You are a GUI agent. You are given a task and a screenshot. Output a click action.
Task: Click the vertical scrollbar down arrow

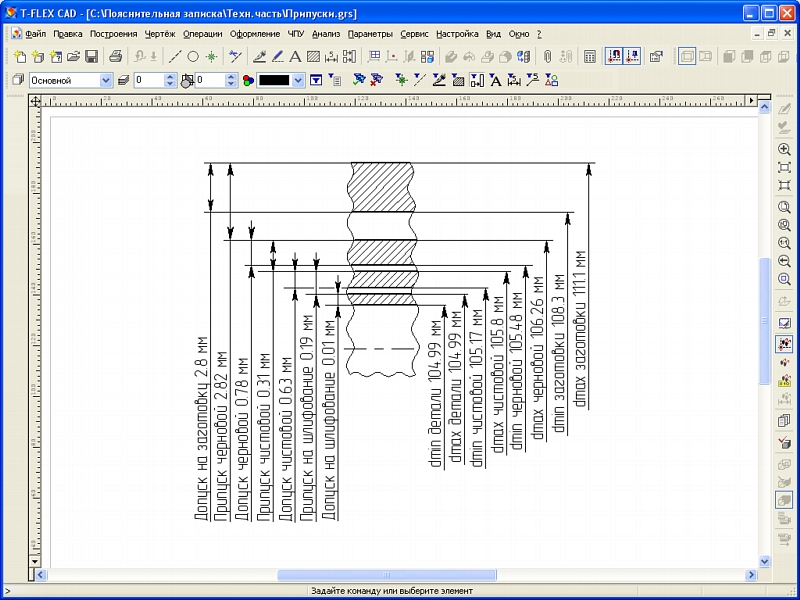[x=764, y=561]
